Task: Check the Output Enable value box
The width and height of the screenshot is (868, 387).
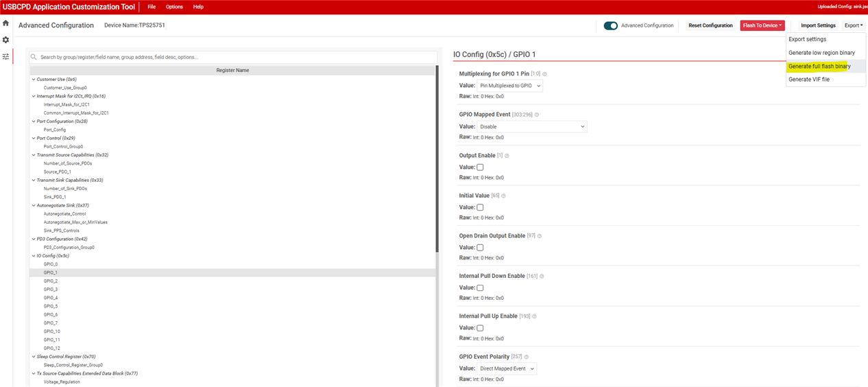Action: point(480,167)
